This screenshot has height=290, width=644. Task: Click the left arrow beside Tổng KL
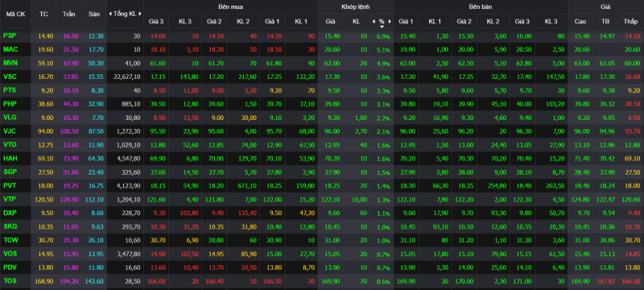point(110,14)
